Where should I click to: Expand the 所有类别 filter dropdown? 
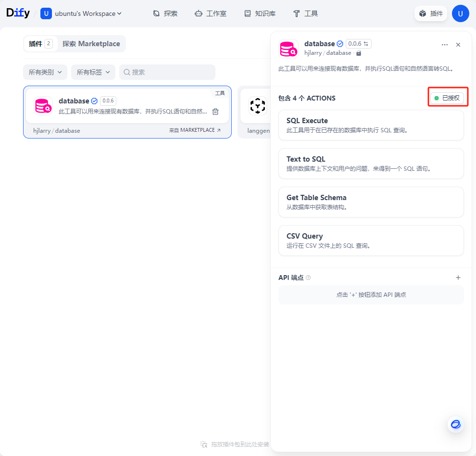(45, 72)
